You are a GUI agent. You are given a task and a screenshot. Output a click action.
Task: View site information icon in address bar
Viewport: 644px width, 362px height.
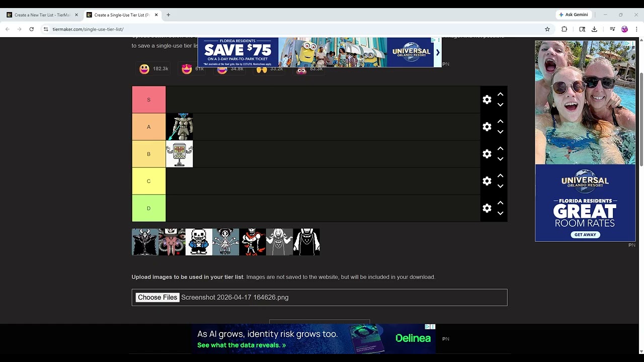(x=46, y=29)
